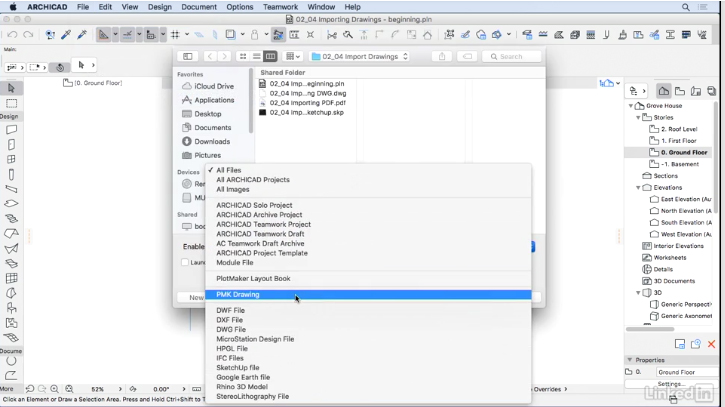The height and width of the screenshot is (407, 725).
Task: Click the Settings button in Properties
Action: [x=669, y=384]
